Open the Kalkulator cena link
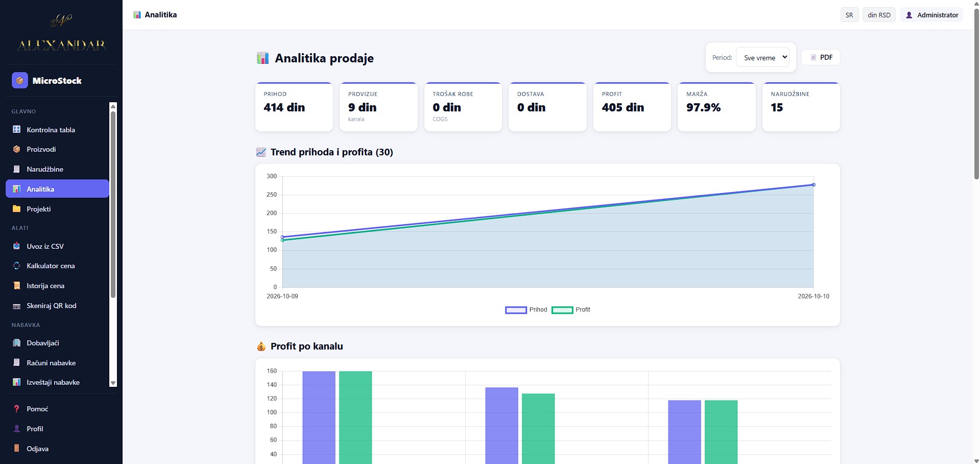 point(57,266)
